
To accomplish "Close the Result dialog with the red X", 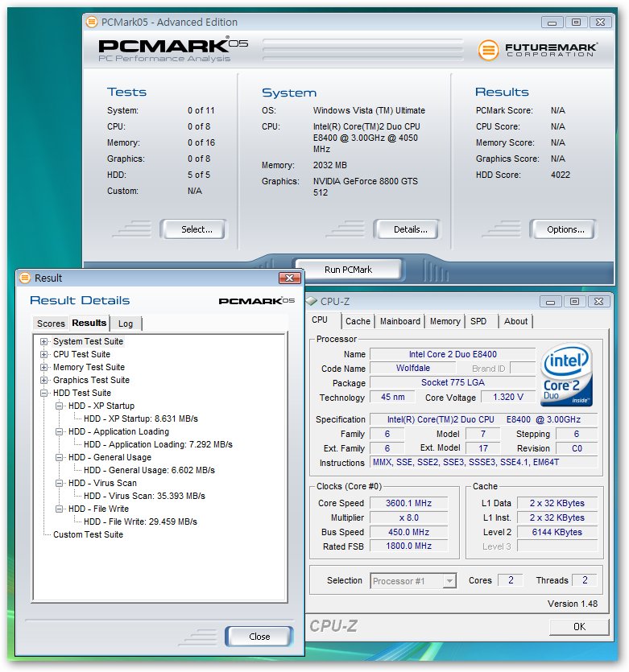I will tap(289, 278).
